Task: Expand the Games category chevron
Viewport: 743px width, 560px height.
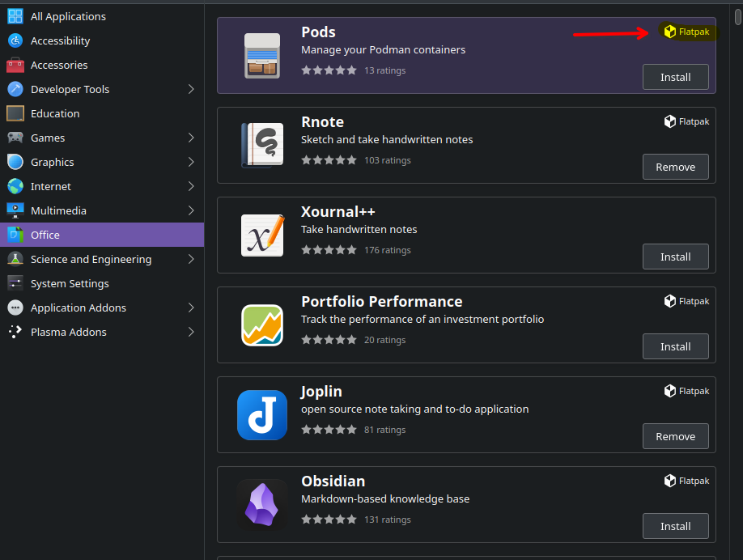Action: [x=191, y=138]
